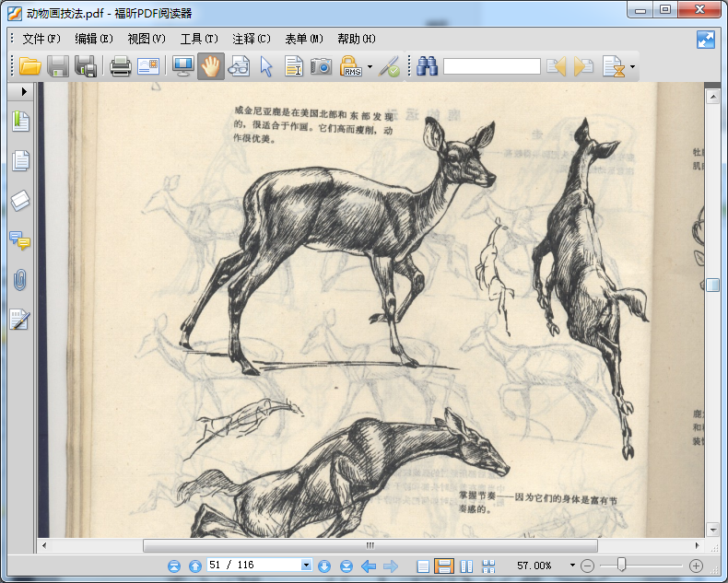Open the pages thumbnail panel icon
The image size is (728, 583).
[20, 160]
